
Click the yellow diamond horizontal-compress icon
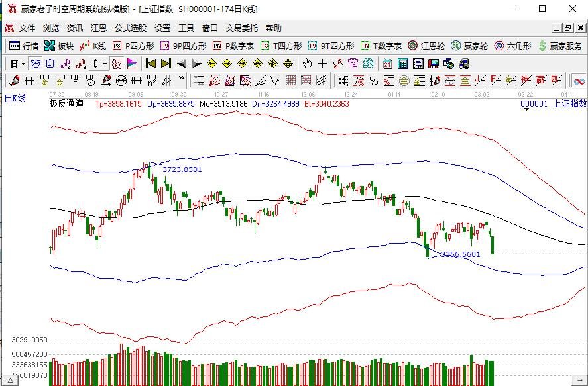(258, 64)
